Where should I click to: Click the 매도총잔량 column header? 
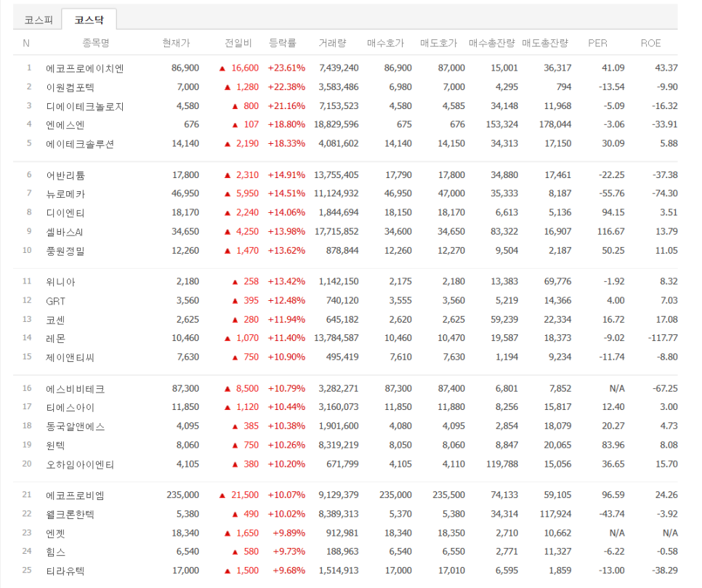tap(545, 43)
